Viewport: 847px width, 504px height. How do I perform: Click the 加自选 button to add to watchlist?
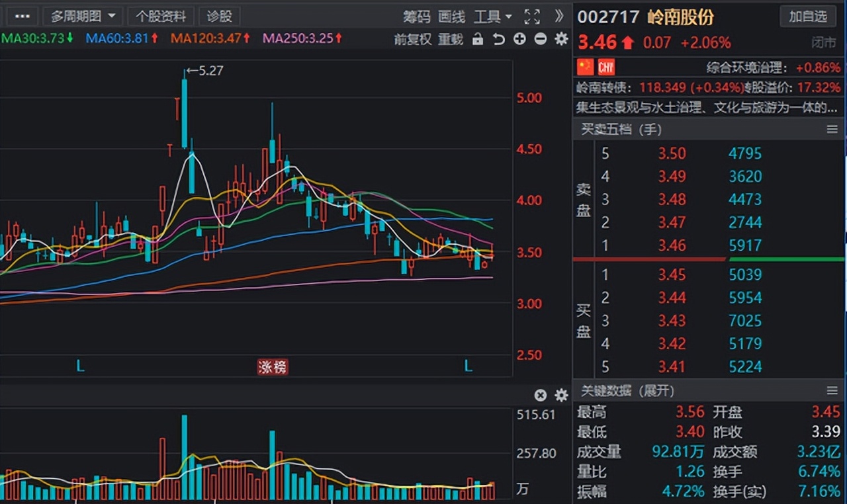click(808, 17)
